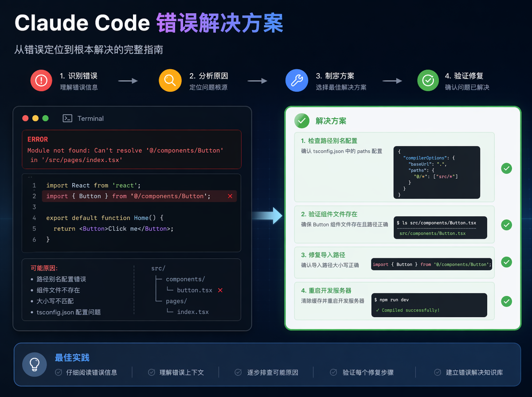Click the 2. 验证组件文件存在 heading

329,214
